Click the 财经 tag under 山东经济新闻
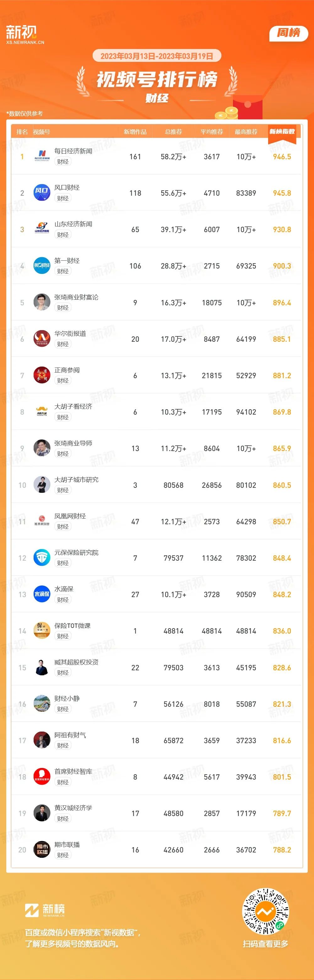The height and width of the screenshot is (980, 314). point(63,235)
